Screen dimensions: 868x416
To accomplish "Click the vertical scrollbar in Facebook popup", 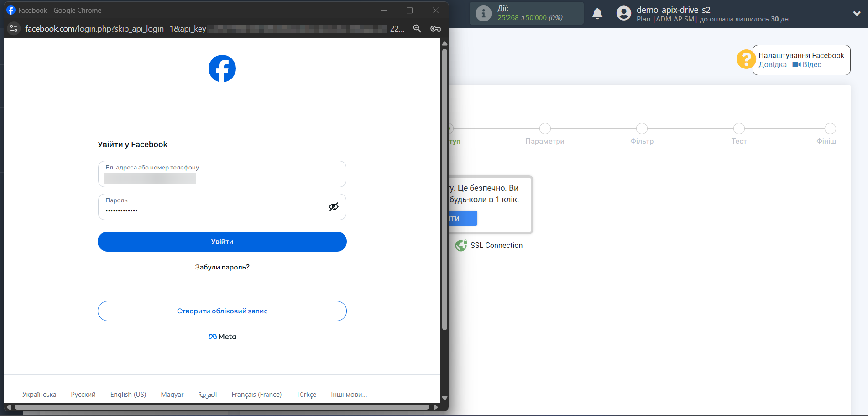I will coord(444,189).
